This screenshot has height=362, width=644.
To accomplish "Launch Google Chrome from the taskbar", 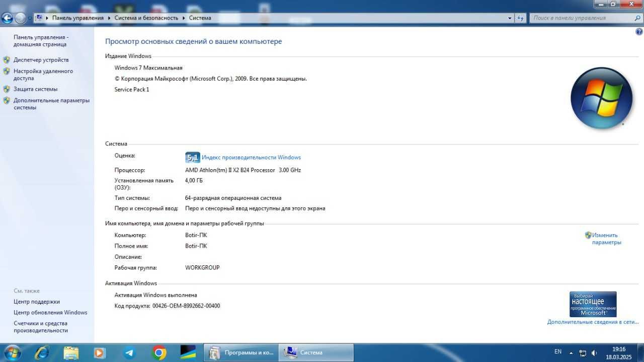I will point(159,352).
